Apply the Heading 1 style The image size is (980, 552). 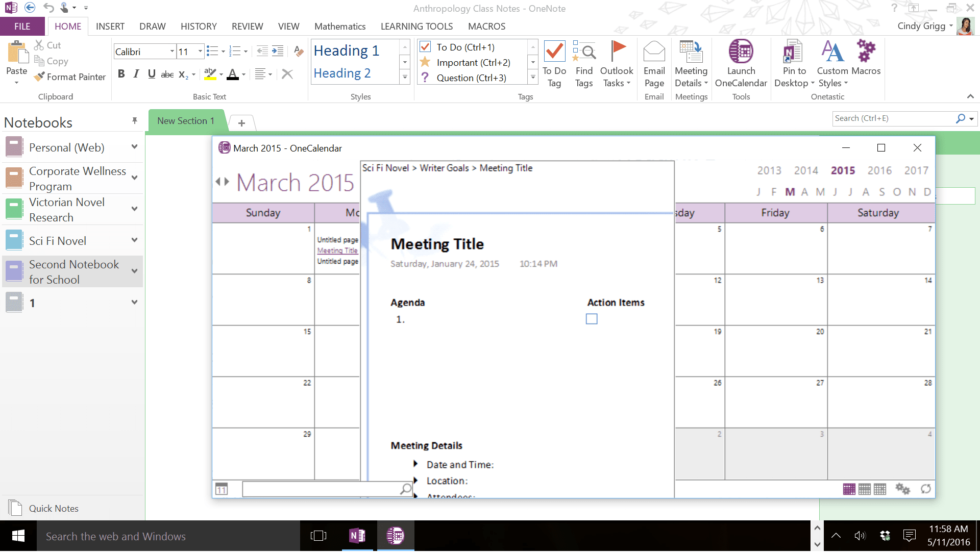pyautogui.click(x=347, y=51)
